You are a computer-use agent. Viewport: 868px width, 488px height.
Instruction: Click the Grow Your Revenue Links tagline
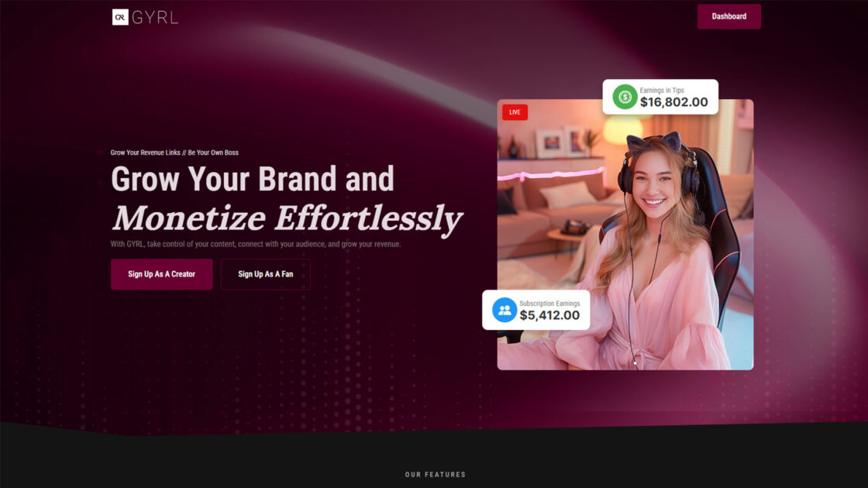tap(174, 153)
